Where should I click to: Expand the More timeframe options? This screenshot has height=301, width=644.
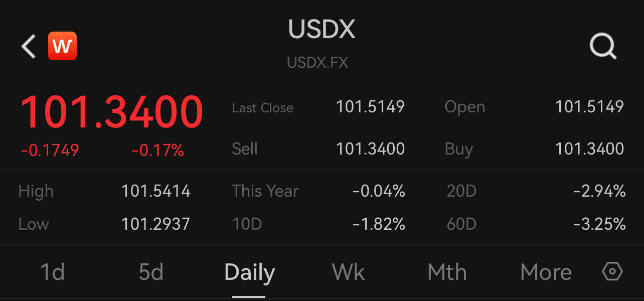pos(546,272)
